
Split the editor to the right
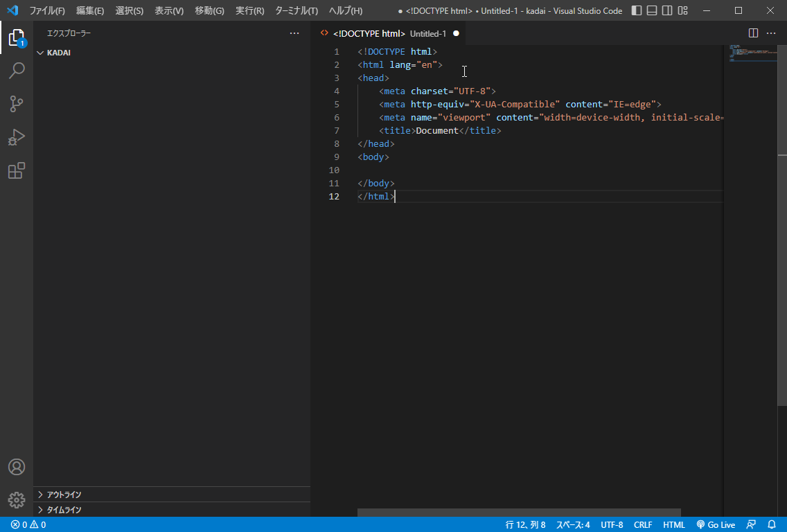[x=753, y=33]
